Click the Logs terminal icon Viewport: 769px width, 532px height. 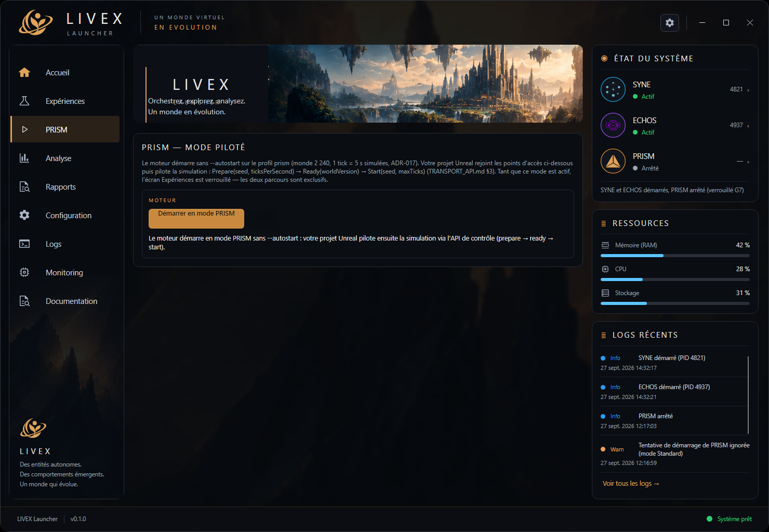(x=24, y=244)
